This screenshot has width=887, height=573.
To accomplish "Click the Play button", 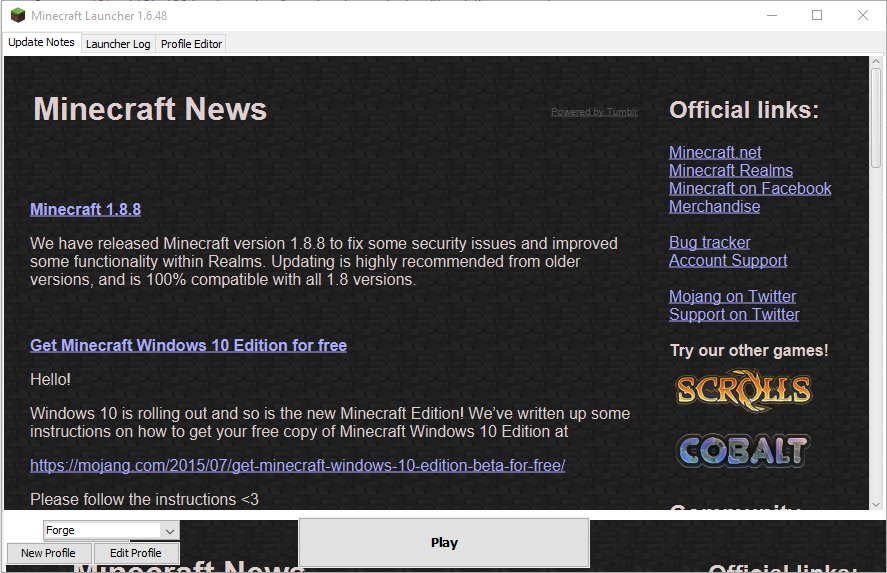I will [444, 543].
